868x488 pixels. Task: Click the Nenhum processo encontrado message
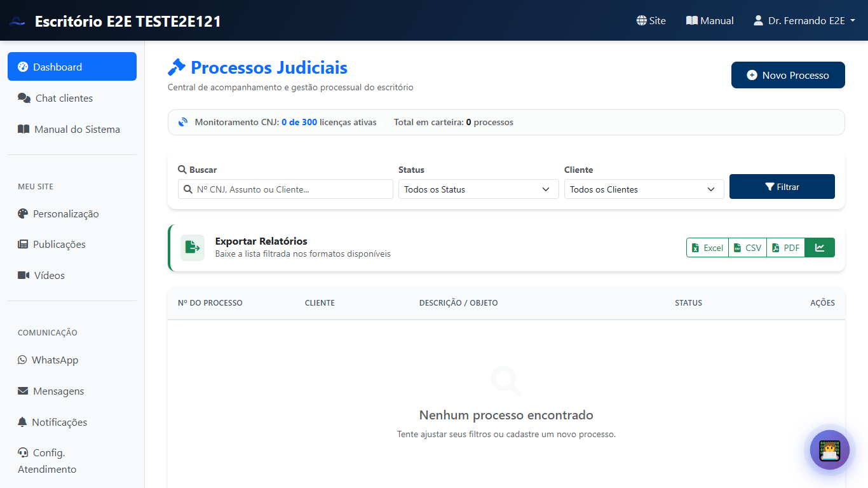(x=506, y=415)
